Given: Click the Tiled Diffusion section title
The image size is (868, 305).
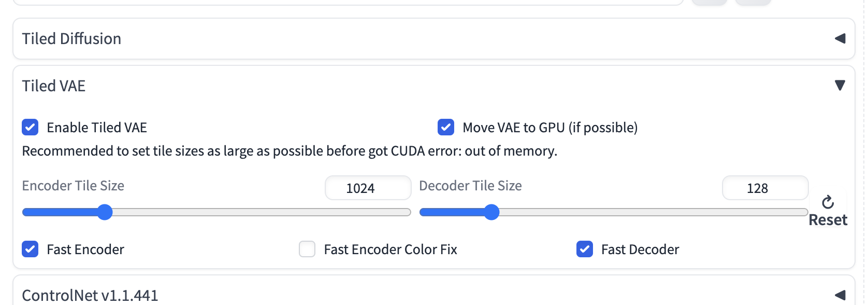Looking at the screenshot, I should coord(71,38).
